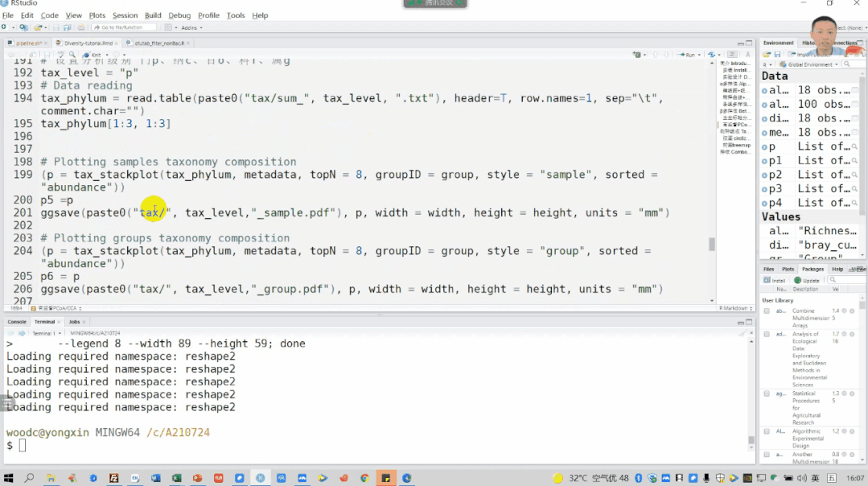The image size is (868, 486).
Task: Open the Session menu
Action: [125, 15]
